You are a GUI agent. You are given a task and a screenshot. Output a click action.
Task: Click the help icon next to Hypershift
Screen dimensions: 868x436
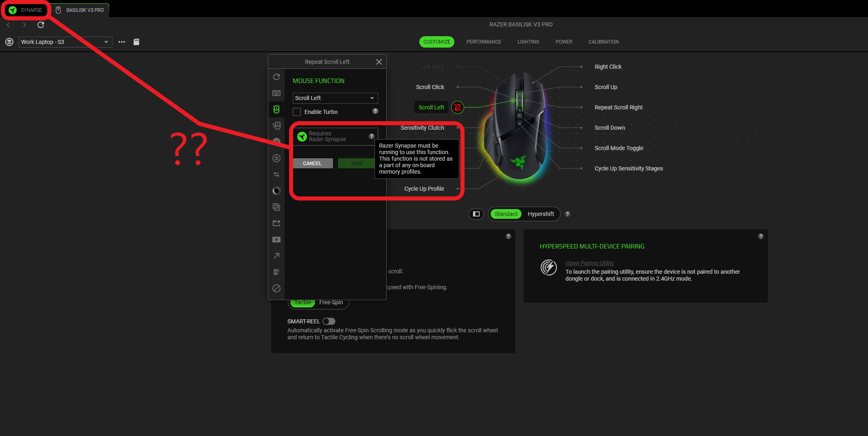pos(568,214)
